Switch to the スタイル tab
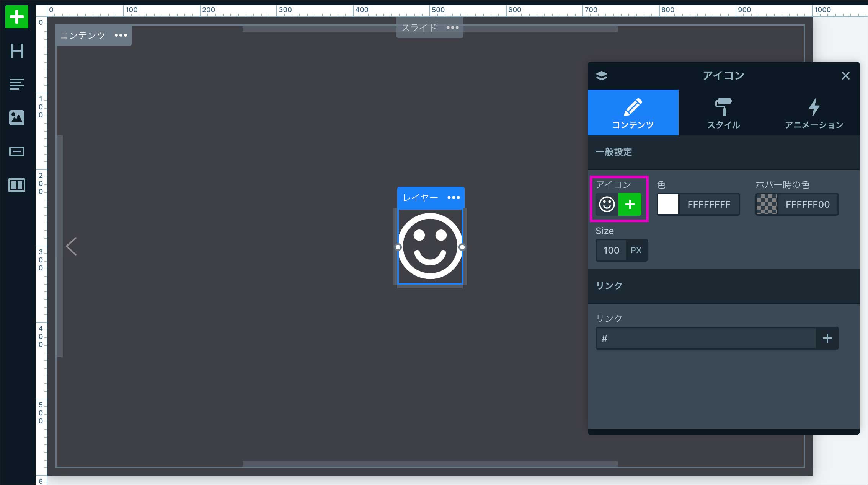This screenshot has height=485, width=868. pos(723,112)
